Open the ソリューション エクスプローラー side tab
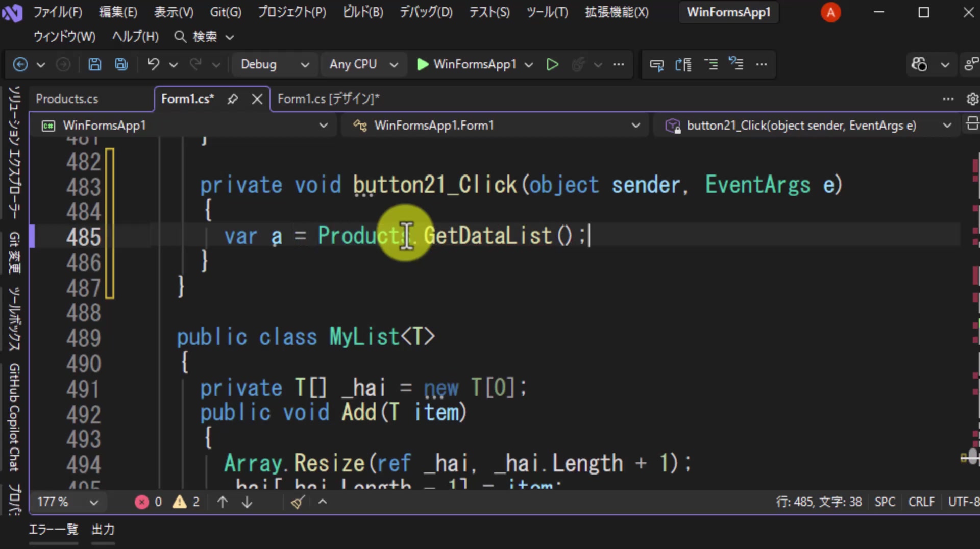Image resolution: width=980 pixels, height=549 pixels. point(14,153)
